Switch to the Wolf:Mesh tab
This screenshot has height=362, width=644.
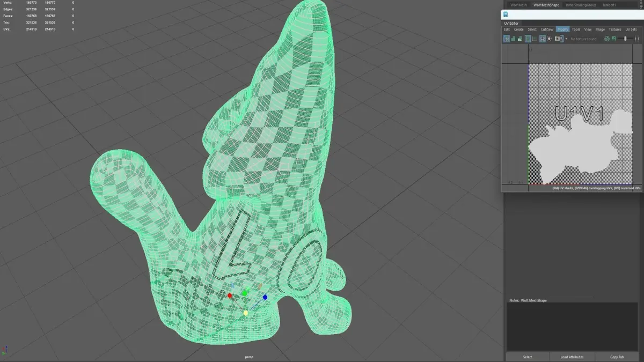518,5
